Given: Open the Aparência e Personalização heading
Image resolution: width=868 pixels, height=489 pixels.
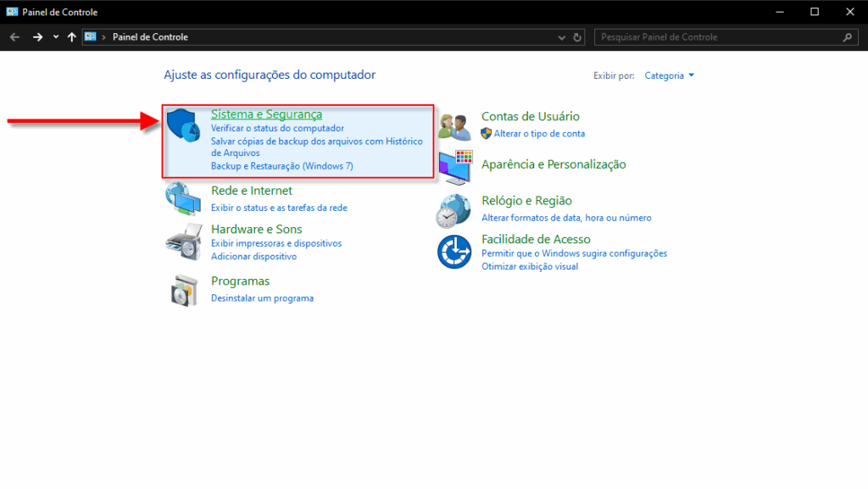Looking at the screenshot, I should pyautogui.click(x=554, y=164).
